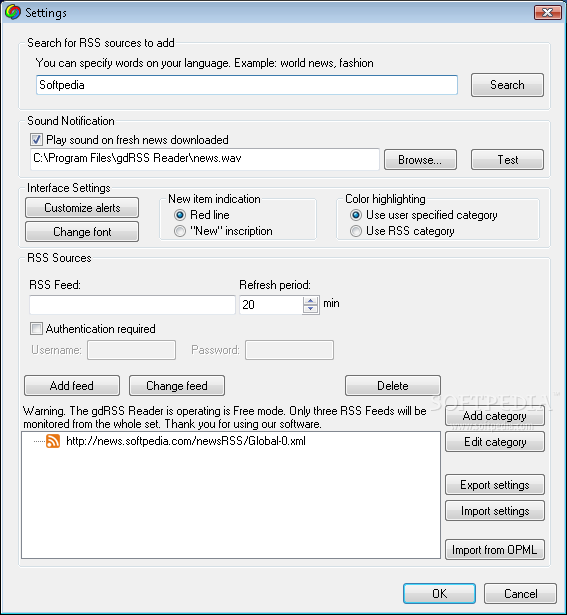Click Export settings button

click(x=495, y=485)
